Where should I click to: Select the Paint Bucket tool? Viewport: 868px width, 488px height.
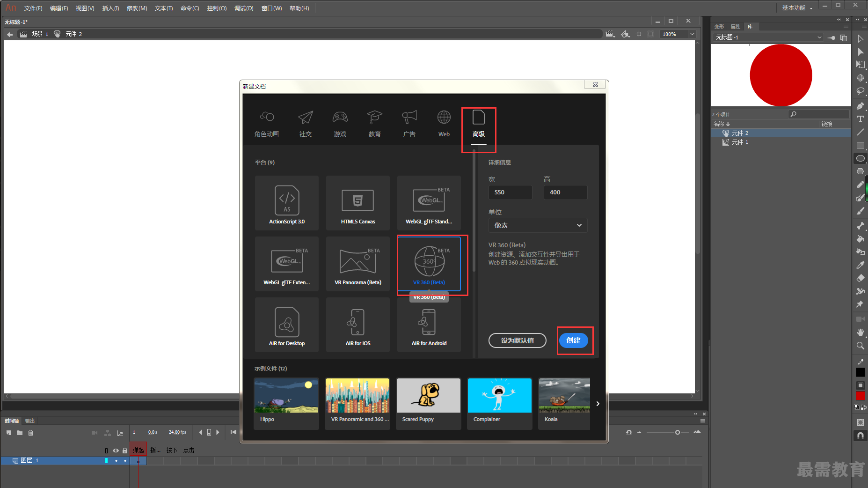point(860,239)
